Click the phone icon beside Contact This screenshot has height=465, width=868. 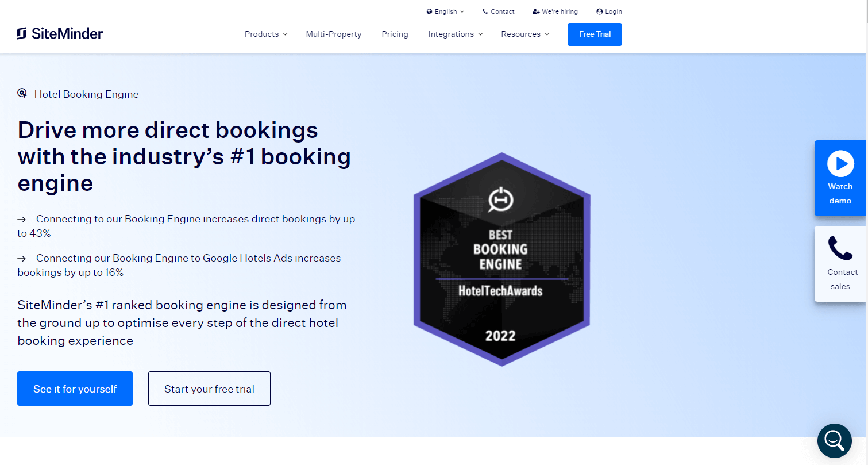(x=485, y=11)
